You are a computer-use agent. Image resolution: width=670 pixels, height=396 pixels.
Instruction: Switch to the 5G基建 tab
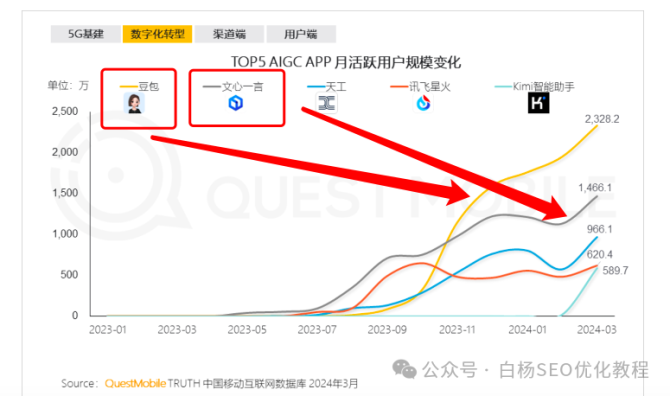coord(85,34)
